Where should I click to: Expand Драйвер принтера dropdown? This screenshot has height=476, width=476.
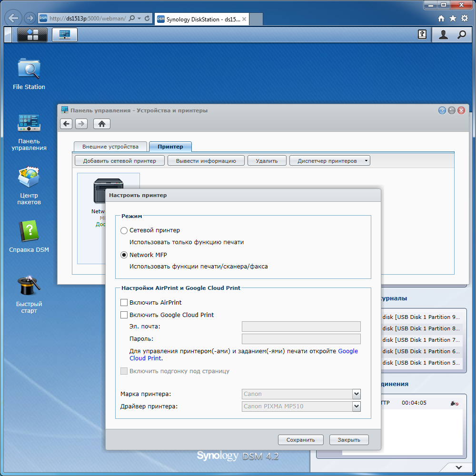357,407
